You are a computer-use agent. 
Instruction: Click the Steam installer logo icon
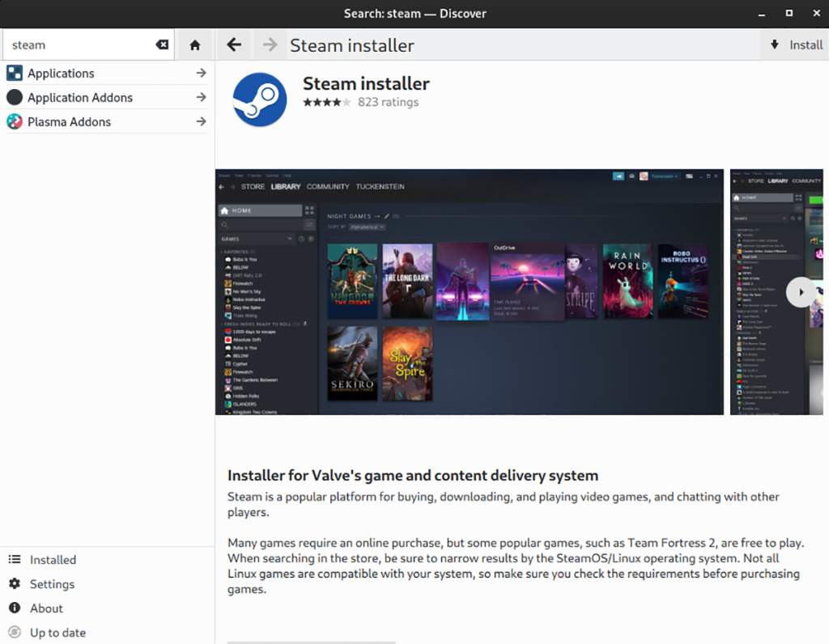click(260, 100)
